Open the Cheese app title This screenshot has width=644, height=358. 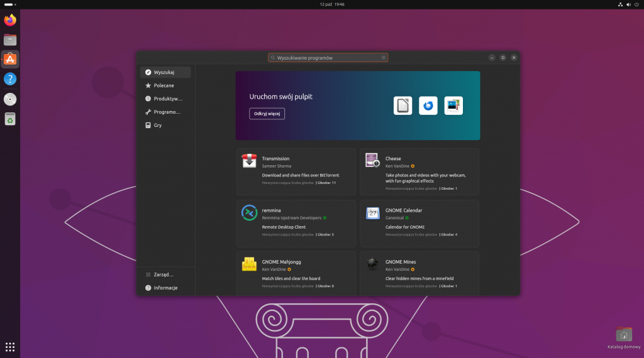pyautogui.click(x=393, y=159)
